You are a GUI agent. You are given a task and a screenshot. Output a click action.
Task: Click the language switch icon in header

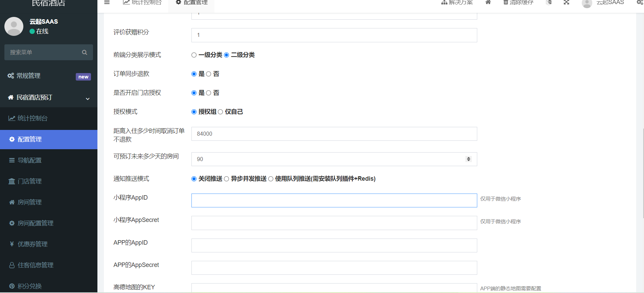point(549,2)
